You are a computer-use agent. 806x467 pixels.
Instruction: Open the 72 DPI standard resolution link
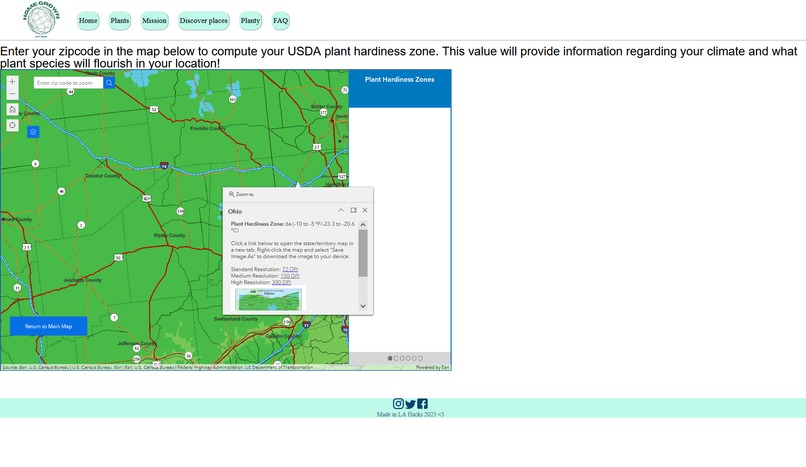click(290, 269)
